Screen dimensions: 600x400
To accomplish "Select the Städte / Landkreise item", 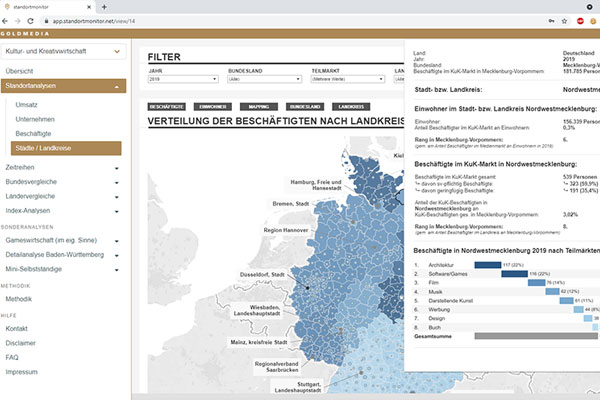I will tap(66, 148).
